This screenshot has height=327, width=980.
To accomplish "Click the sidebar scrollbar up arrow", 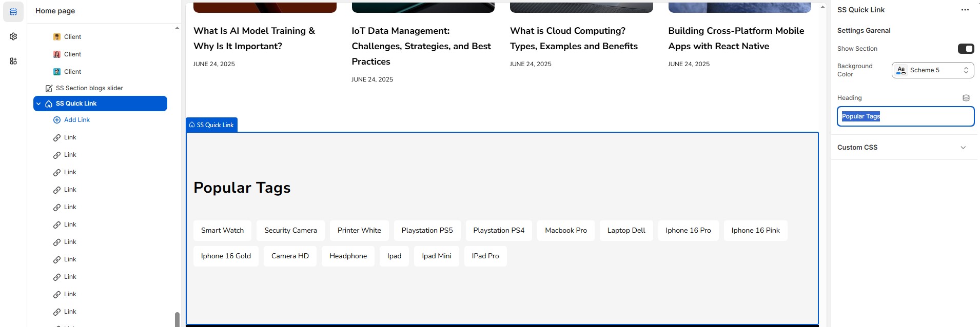I will [x=177, y=28].
